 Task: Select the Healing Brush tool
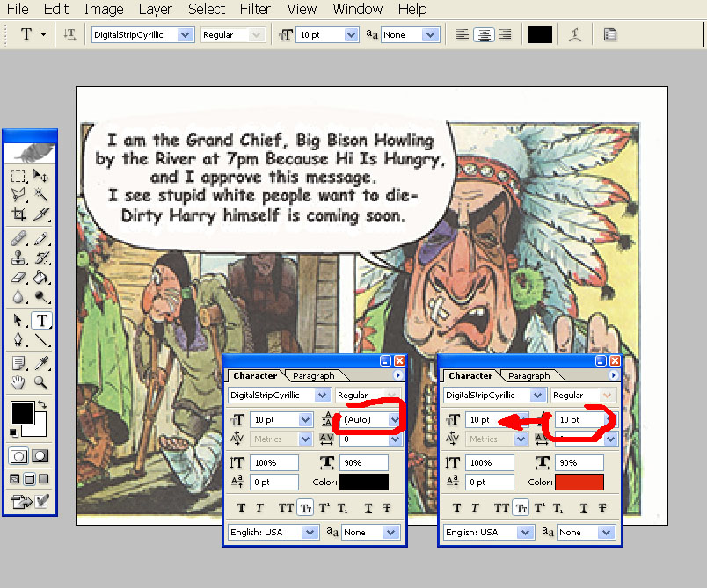tap(18, 238)
